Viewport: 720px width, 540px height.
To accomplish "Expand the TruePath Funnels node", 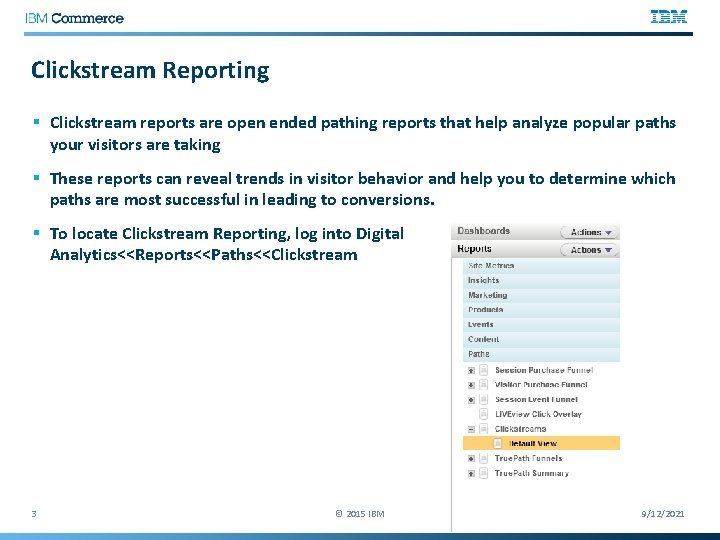I will [471, 458].
